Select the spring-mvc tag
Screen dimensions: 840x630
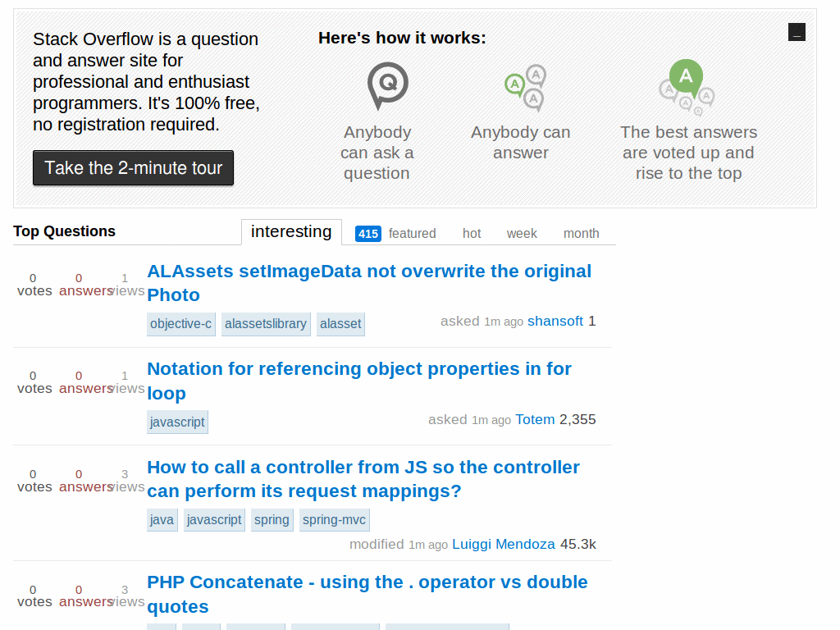pos(334,519)
